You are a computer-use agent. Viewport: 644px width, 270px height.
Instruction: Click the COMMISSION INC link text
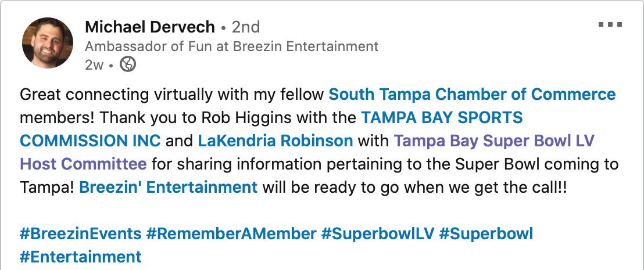(x=90, y=141)
